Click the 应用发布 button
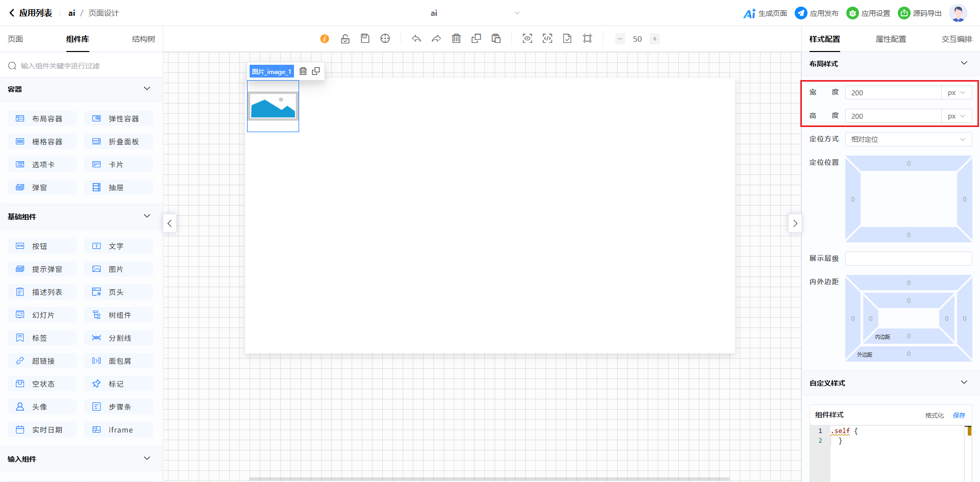 [x=817, y=13]
